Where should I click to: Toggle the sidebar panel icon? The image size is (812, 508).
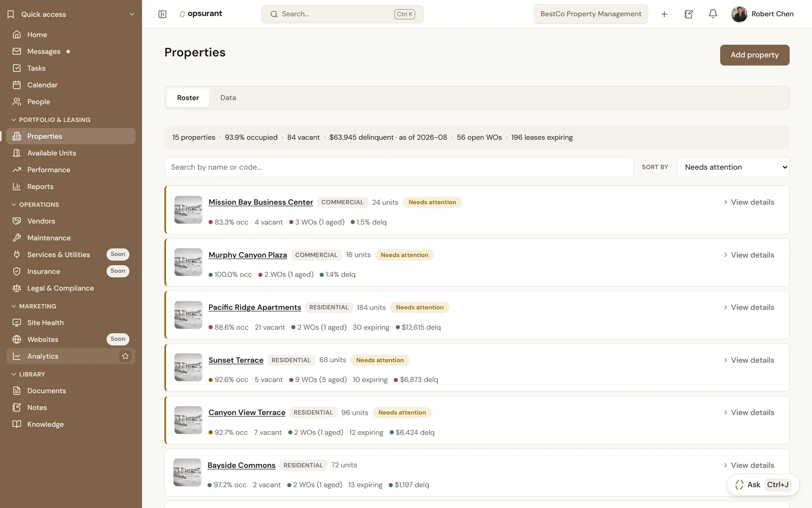[x=162, y=14]
